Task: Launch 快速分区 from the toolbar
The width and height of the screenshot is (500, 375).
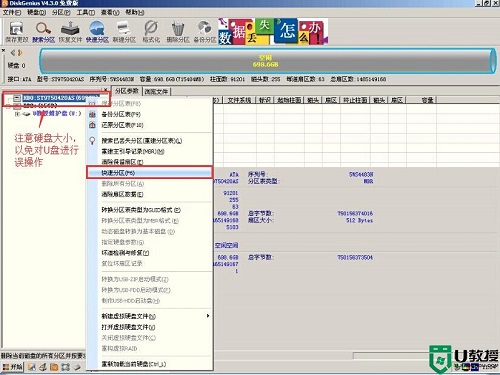Action: pyautogui.click(x=97, y=31)
